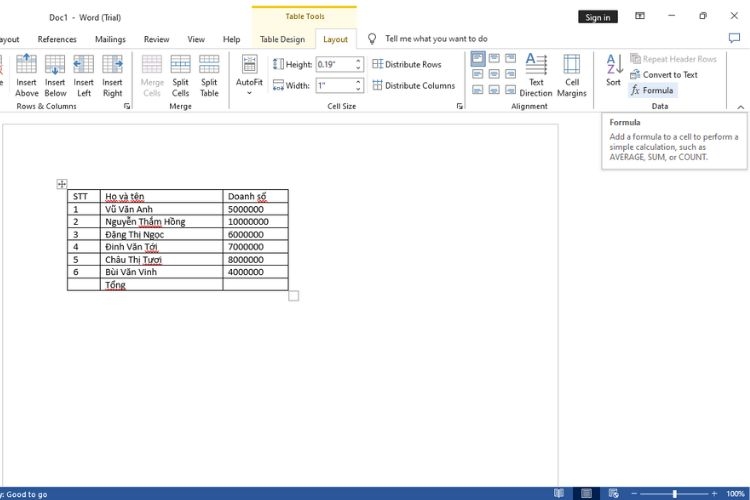Screen dimensions: 750x500
Task: Click the Sign in button
Action: click(x=597, y=17)
